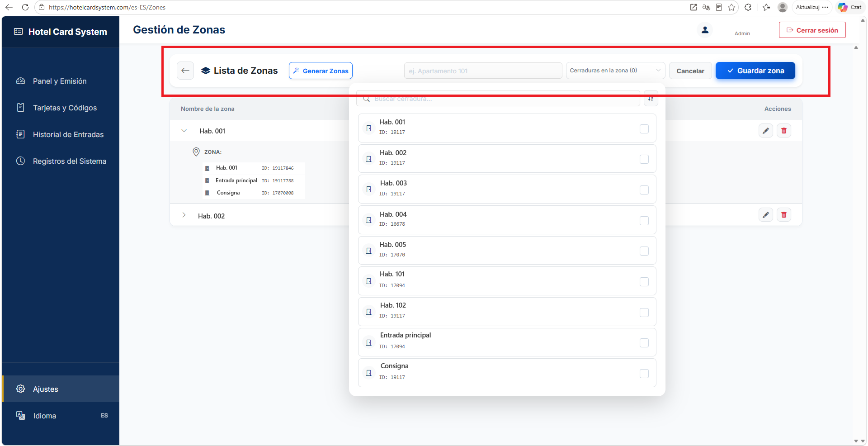868x446 pixels.
Task: Delete the Hab. 001 zone with trash icon
Action: pos(784,131)
